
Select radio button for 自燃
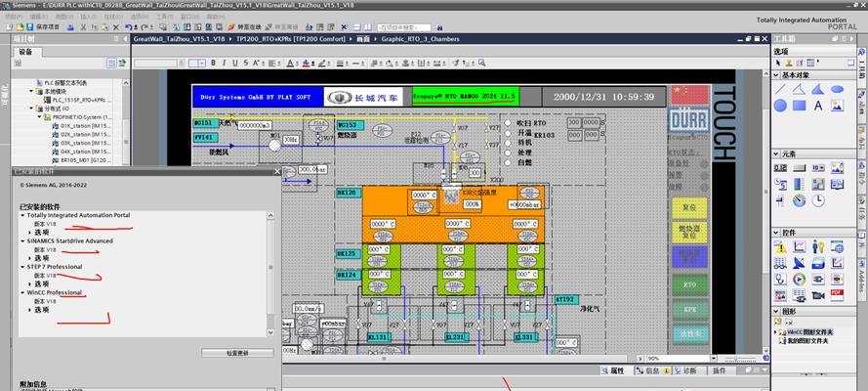[507, 162]
